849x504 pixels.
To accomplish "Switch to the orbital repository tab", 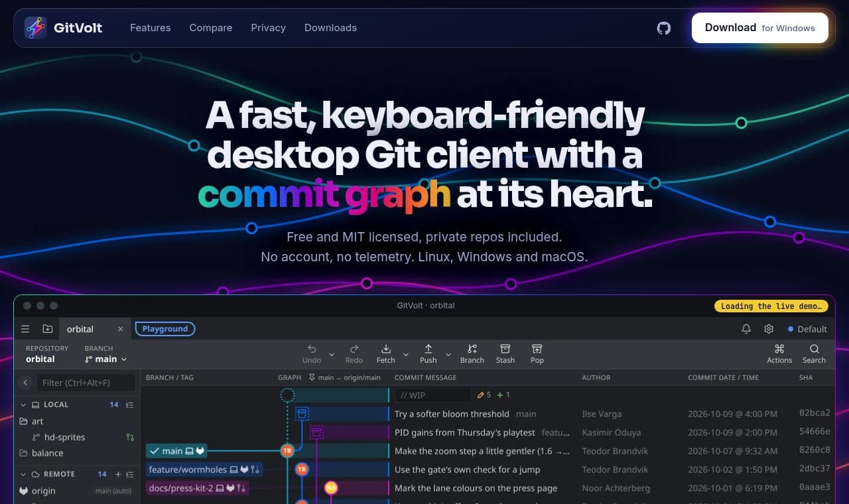I will click(80, 329).
